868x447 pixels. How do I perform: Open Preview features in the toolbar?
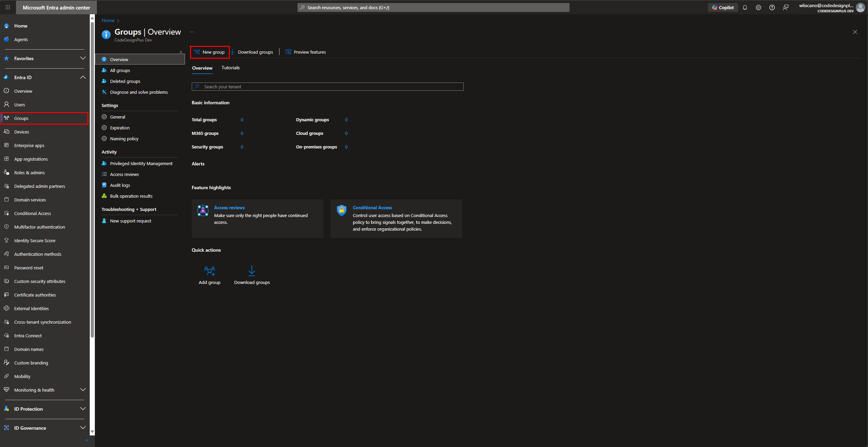[x=306, y=52]
